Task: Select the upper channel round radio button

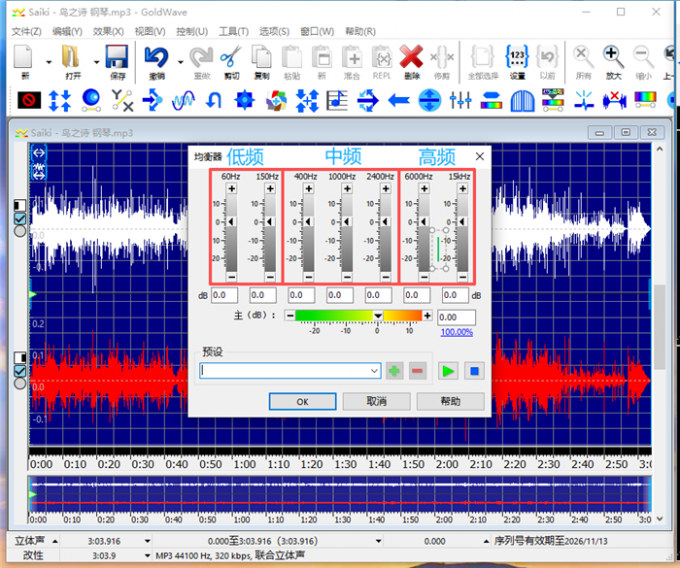Action: click(20, 231)
